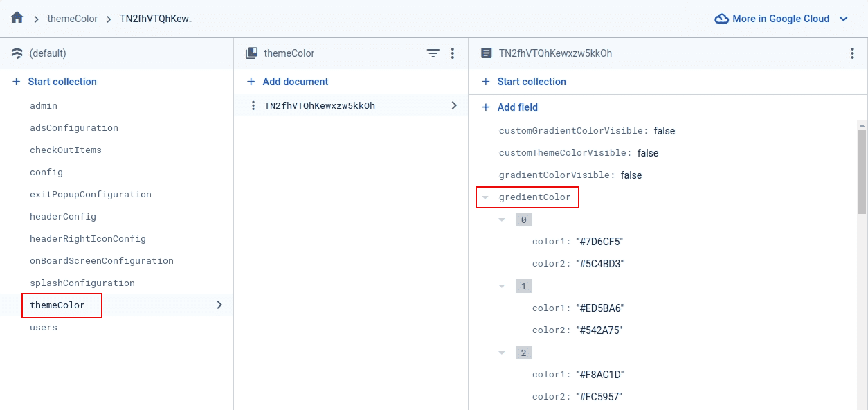
Task: Click the database (default) icon
Action: 17,53
